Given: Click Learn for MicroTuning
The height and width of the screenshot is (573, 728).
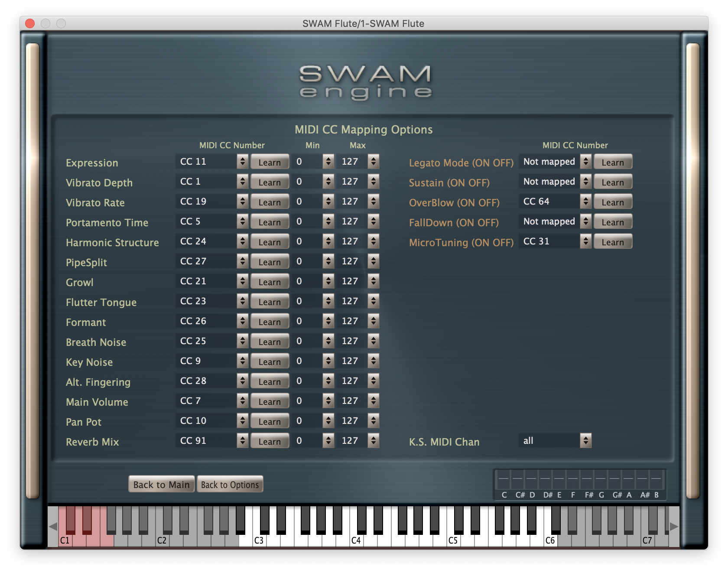Looking at the screenshot, I should (613, 242).
